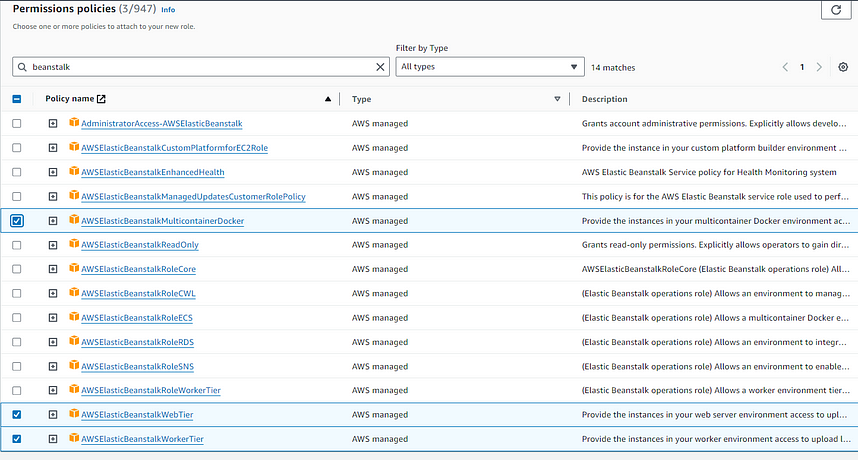Open the Filter by Type dropdown
Screen dimensions: 858x460
[490, 67]
